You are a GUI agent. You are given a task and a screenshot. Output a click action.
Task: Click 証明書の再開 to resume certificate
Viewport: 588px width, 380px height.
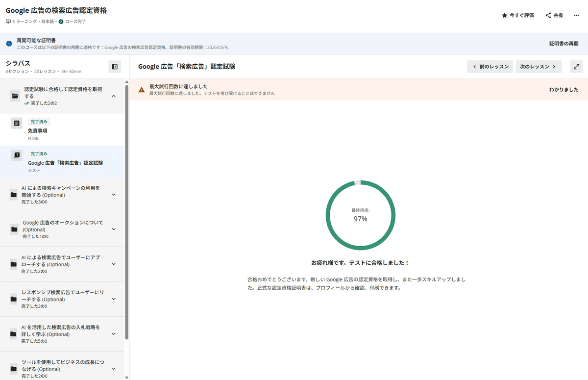[x=563, y=44]
